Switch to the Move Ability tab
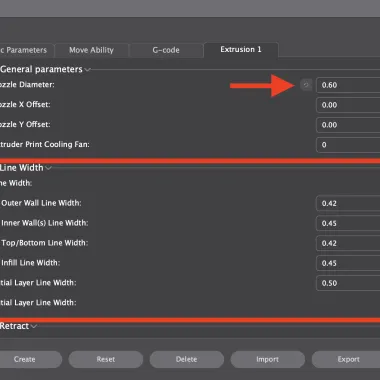Screen dimensions: 380x380 pyautogui.click(x=91, y=50)
